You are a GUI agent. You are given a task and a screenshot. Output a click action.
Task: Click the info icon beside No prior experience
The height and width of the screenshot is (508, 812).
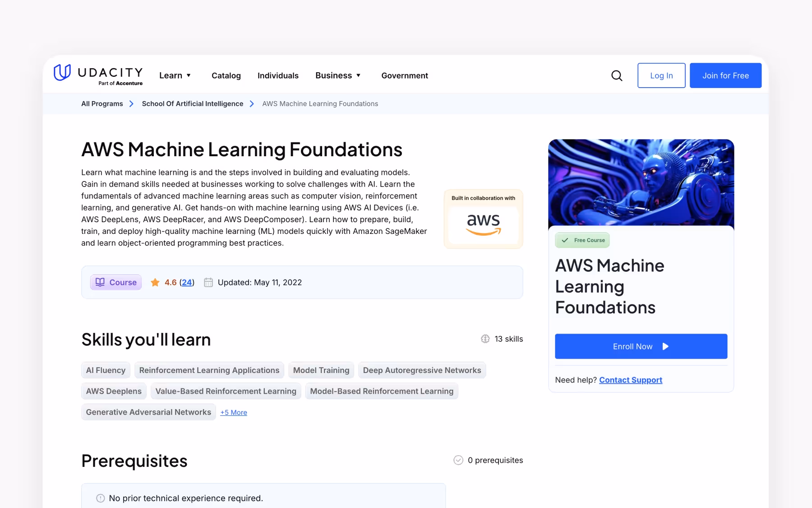[x=101, y=498]
